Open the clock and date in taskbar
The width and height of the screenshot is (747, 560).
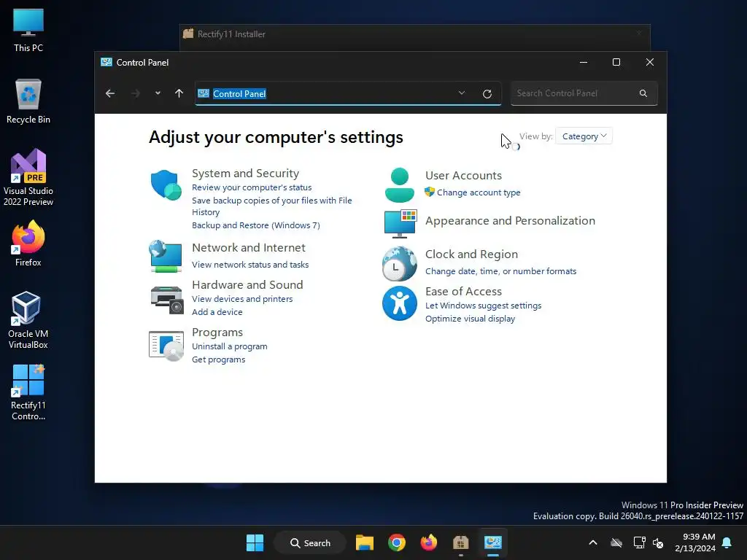pyautogui.click(x=695, y=542)
